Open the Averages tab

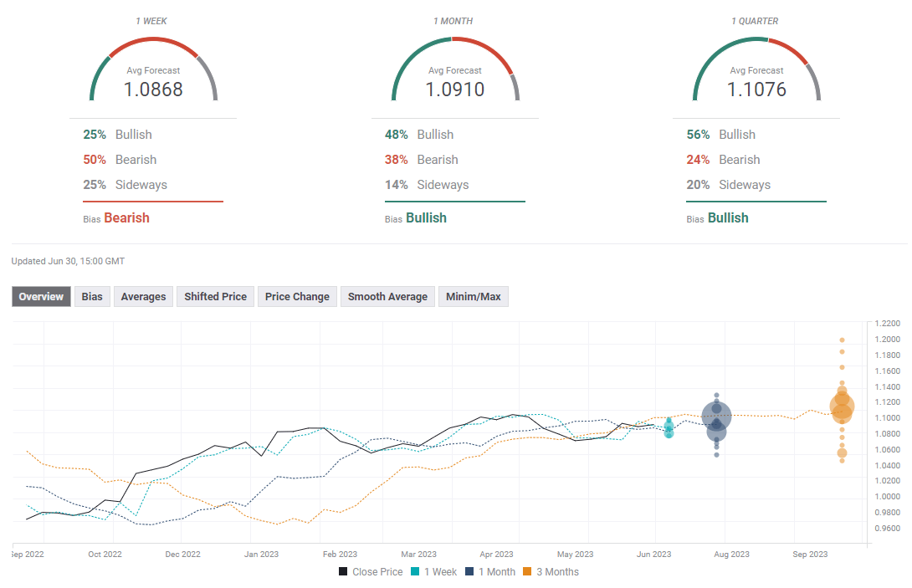[x=143, y=297]
